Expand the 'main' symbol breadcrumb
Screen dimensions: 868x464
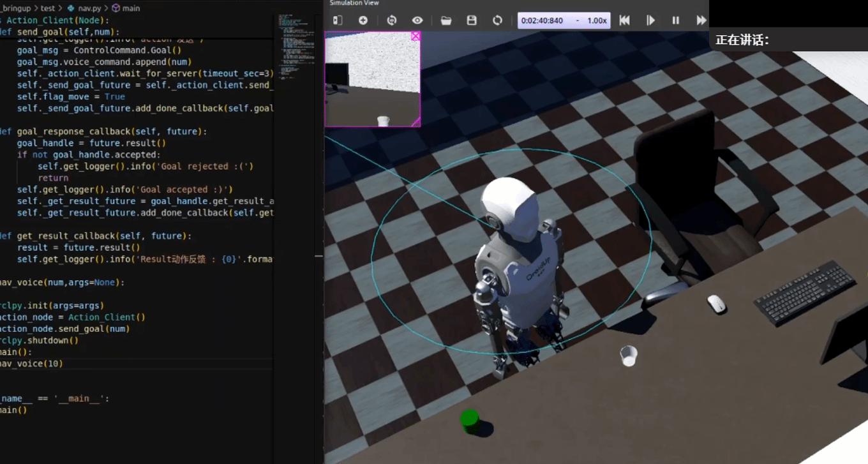(130, 8)
